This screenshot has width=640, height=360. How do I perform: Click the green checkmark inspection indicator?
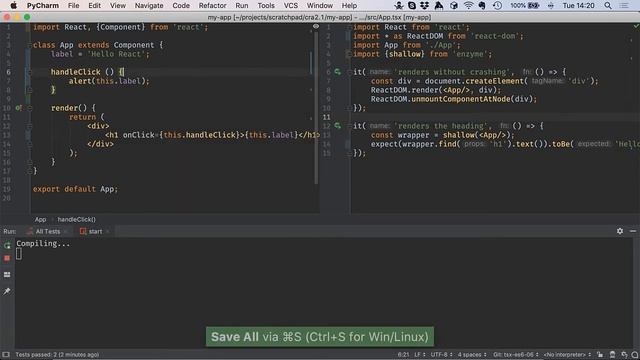pyautogui.click(x=636, y=26)
